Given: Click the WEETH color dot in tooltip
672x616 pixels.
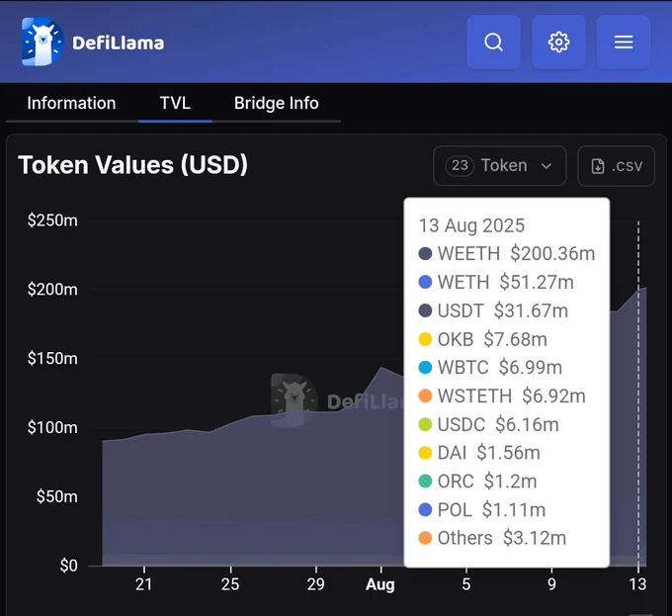Looking at the screenshot, I should click(425, 254).
